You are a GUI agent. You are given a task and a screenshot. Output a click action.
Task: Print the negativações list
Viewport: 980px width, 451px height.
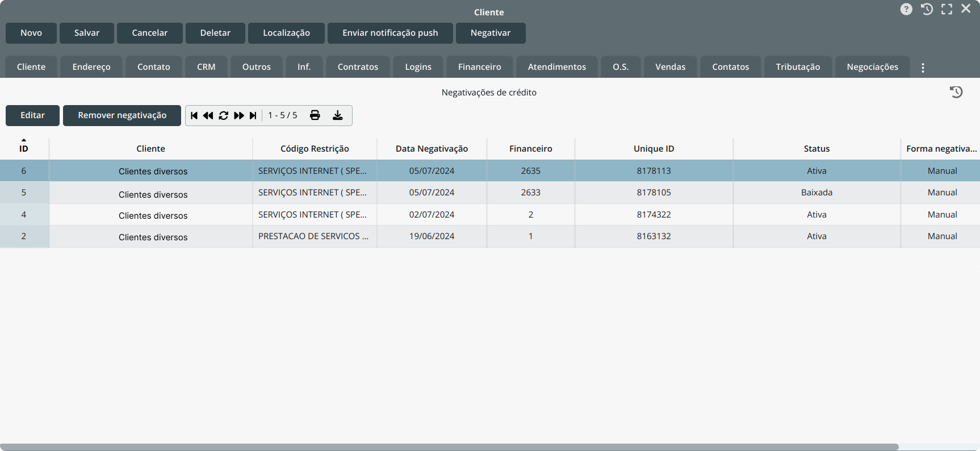315,115
